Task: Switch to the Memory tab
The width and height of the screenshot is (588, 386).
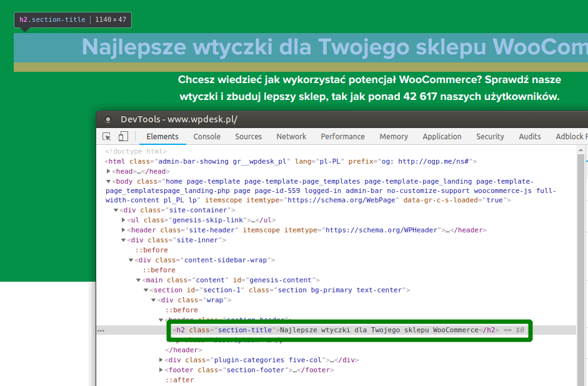Action: [394, 136]
